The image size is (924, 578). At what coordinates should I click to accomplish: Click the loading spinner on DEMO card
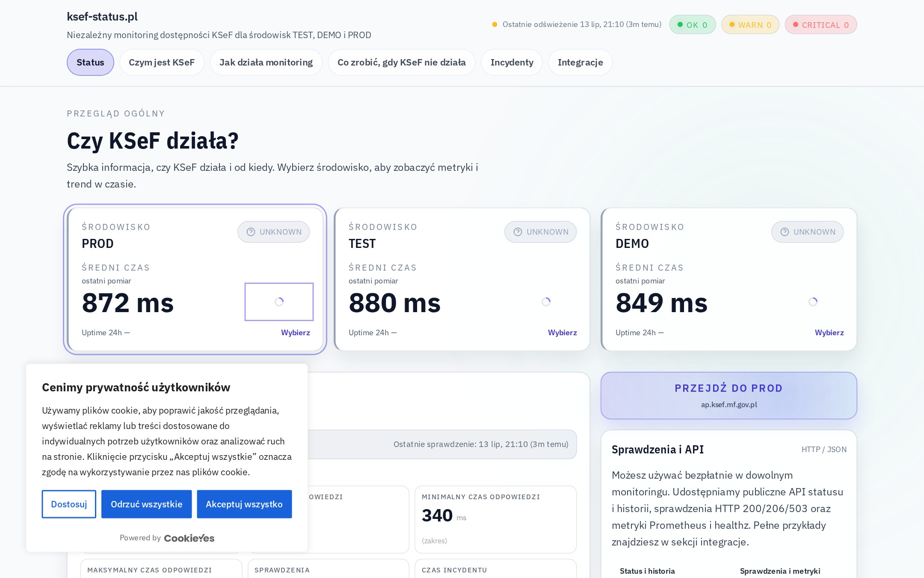tap(813, 302)
